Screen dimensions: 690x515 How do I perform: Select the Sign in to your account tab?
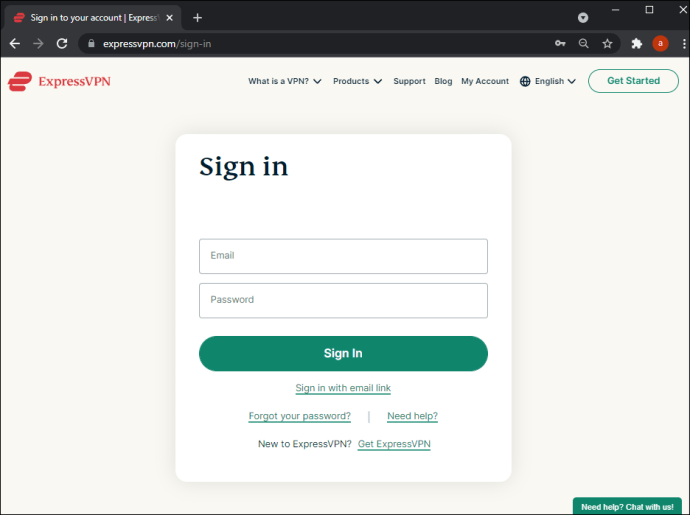[93, 18]
